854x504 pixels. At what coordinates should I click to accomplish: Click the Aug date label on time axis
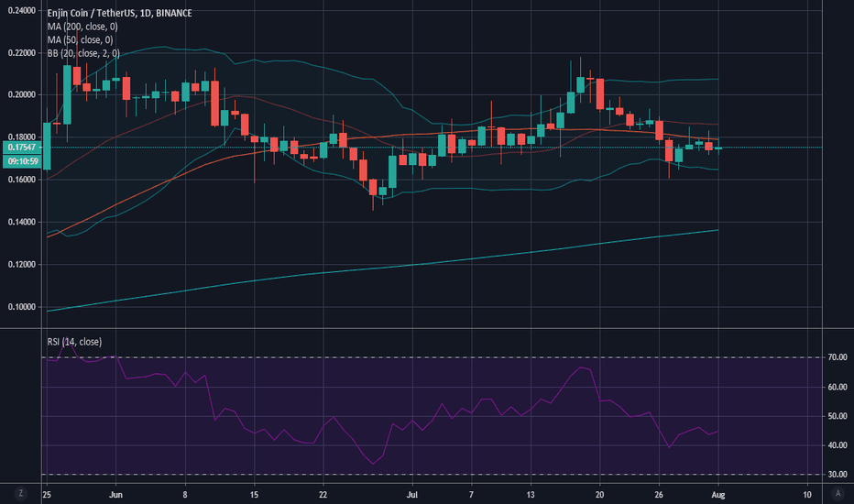(718, 495)
